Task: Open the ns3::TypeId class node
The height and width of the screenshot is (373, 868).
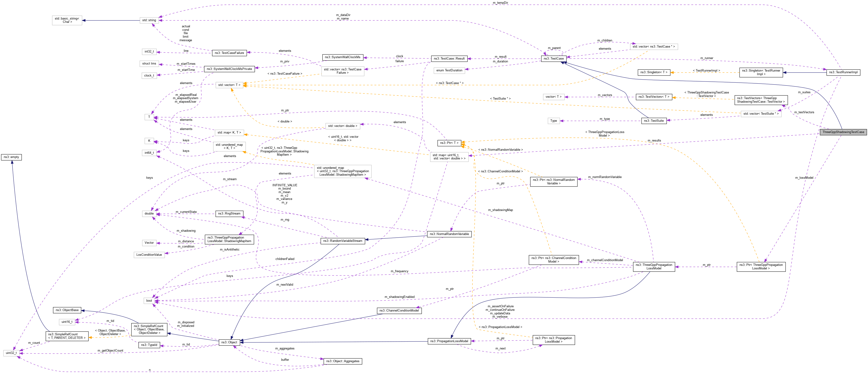Action: (x=149, y=345)
